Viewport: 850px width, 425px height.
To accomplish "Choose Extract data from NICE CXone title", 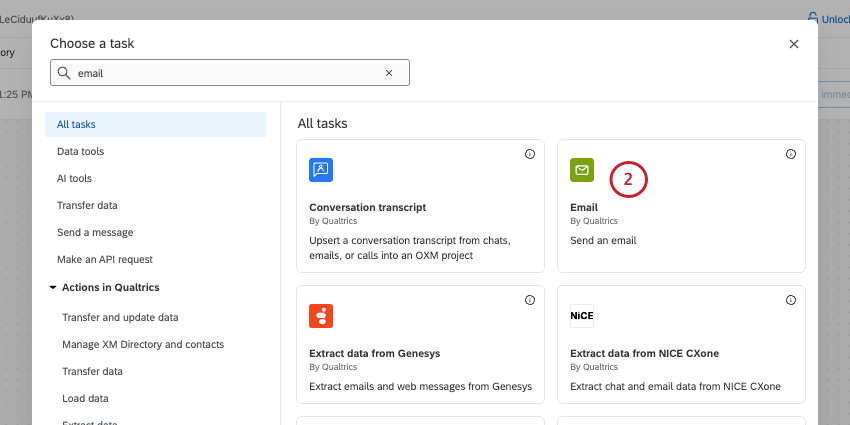I will [x=645, y=353].
